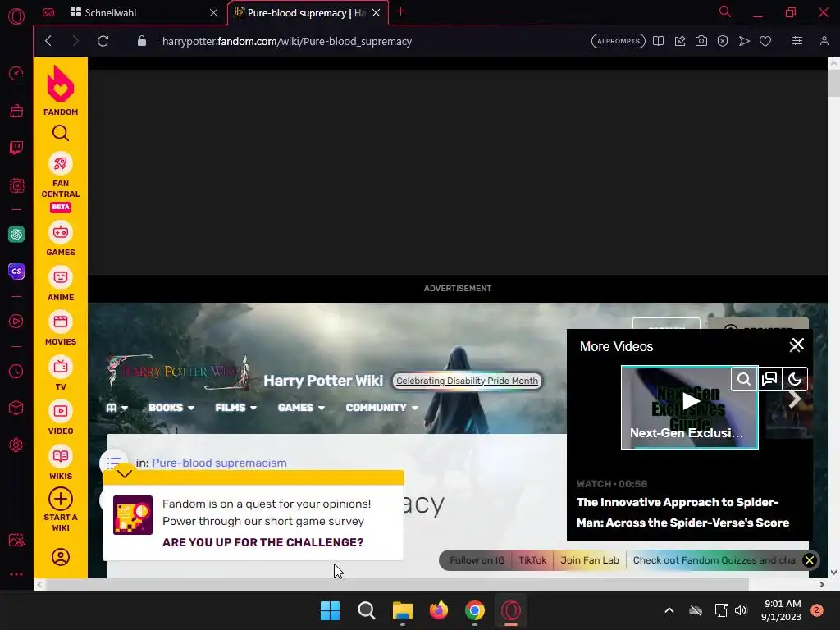Reload the current page
This screenshot has width=840, height=630.
[x=103, y=41]
